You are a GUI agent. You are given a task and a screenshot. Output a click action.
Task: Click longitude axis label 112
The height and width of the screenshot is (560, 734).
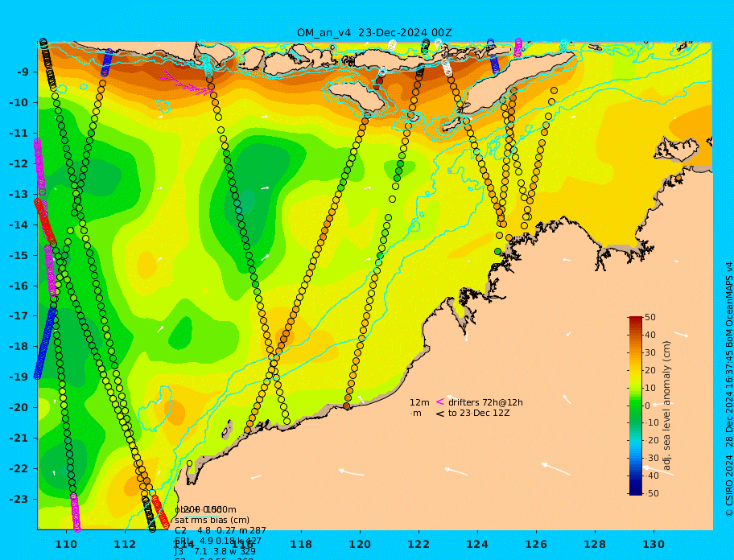(125, 544)
